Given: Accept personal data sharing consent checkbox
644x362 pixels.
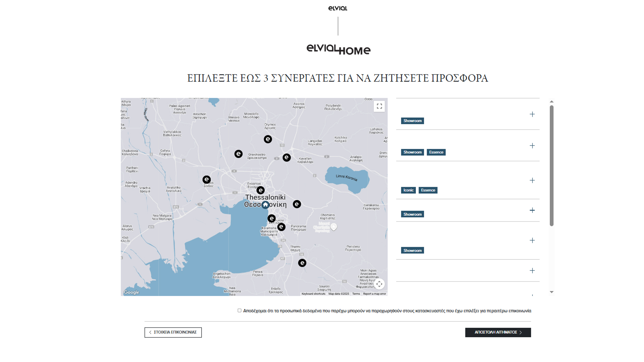Looking at the screenshot, I should (x=239, y=311).
